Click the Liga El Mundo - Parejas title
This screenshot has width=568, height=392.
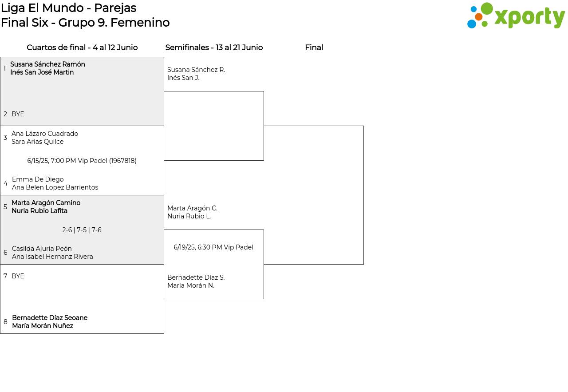pyautogui.click(x=68, y=8)
